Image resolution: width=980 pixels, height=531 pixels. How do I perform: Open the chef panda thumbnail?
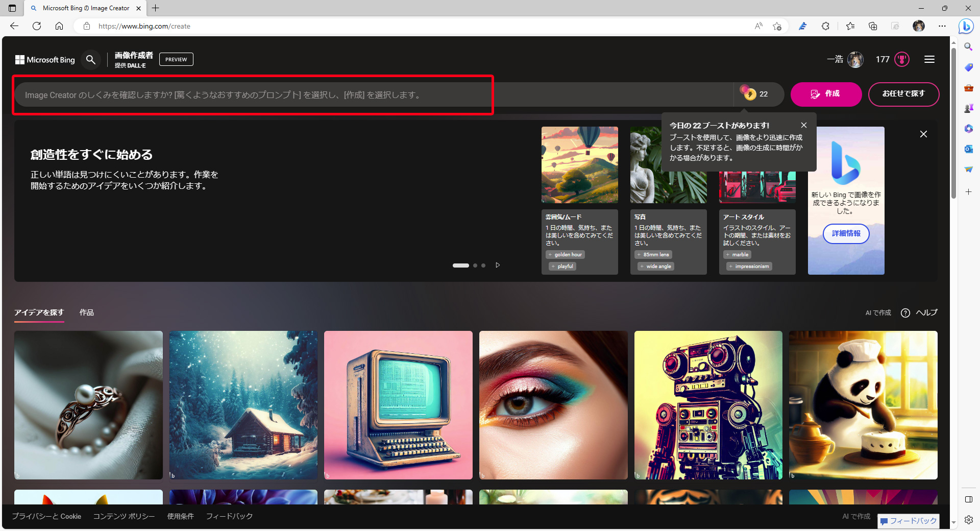point(863,405)
